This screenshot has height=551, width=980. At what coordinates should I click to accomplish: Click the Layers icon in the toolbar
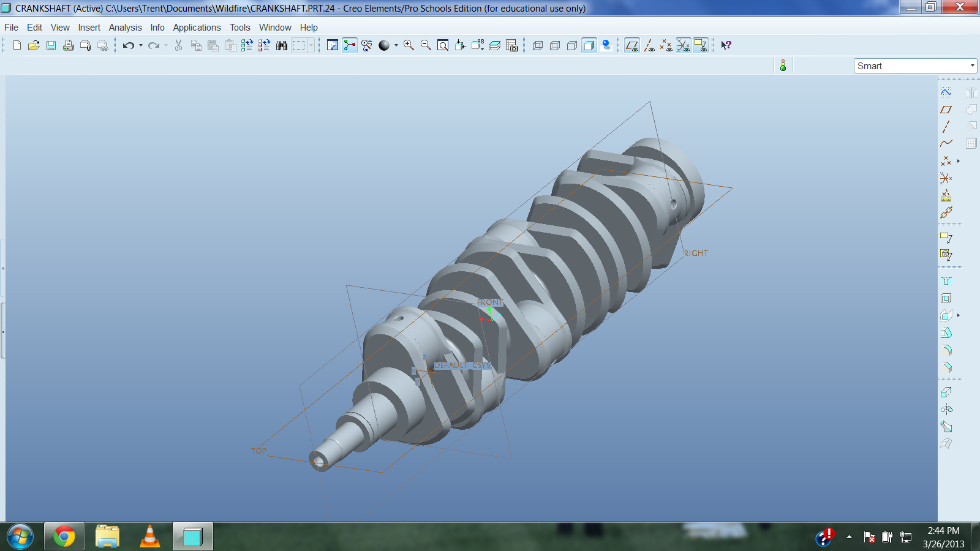click(x=495, y=45)
